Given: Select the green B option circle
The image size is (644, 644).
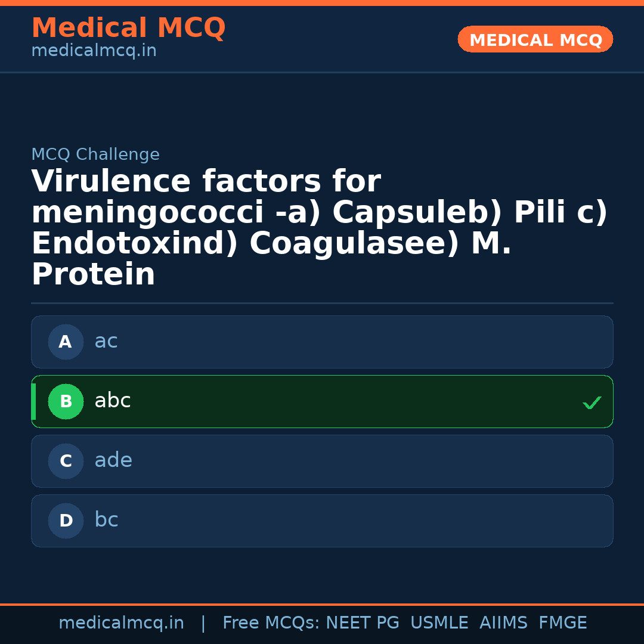Looking at the screenshot, I should (66, 402).
